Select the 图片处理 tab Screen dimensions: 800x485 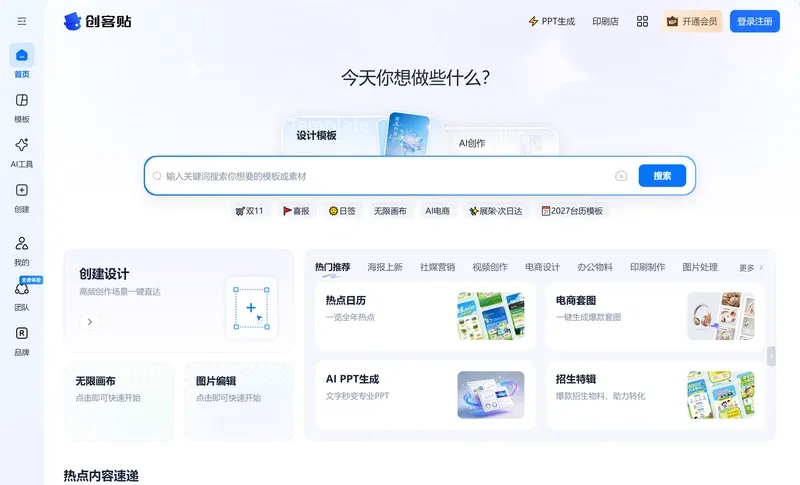[700, 267]
